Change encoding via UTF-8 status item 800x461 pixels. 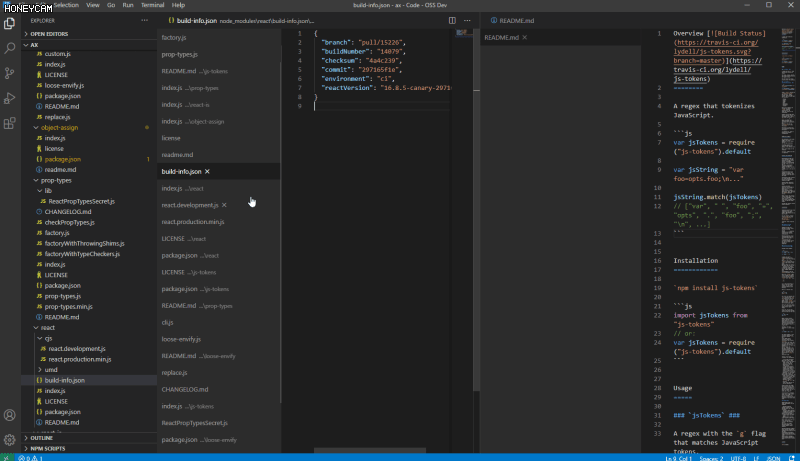click(738, 458)
